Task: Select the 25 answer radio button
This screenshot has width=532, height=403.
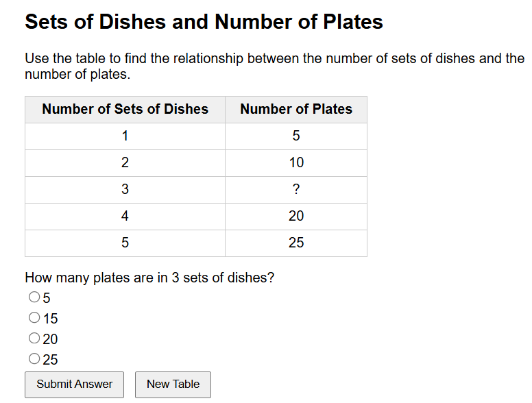Action: point(34,358)
